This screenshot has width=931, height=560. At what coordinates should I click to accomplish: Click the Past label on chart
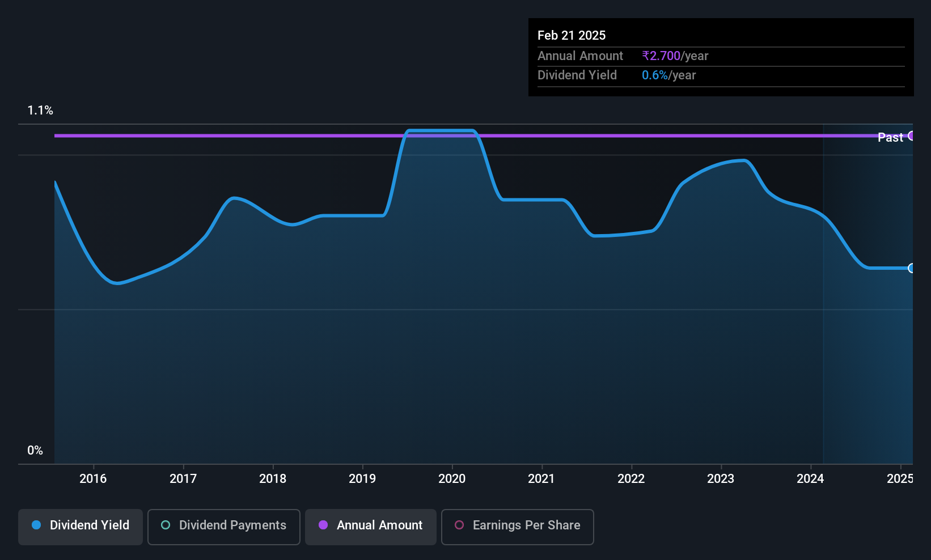point(890,137)
